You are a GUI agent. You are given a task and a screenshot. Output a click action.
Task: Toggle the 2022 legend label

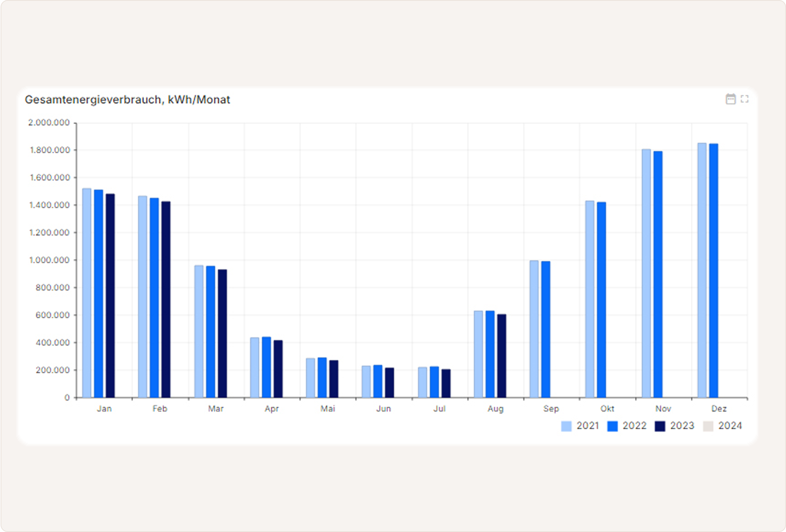tap(634, 425)
